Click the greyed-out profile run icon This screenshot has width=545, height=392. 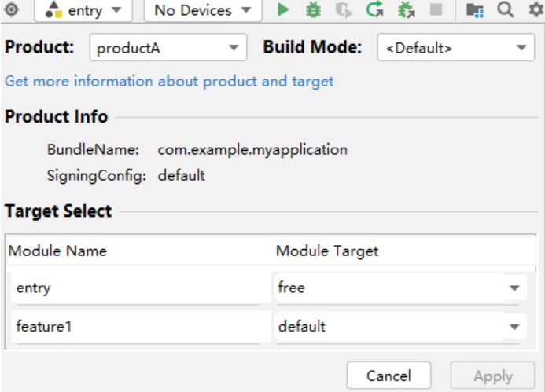[x=344, y=10]
